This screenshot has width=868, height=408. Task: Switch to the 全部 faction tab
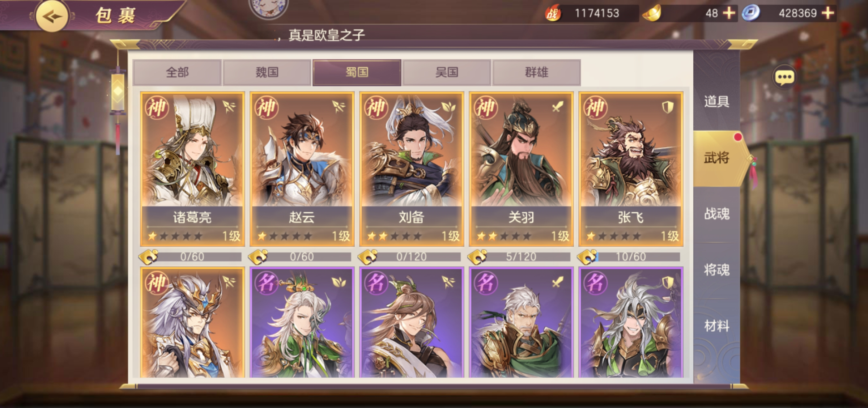pos(177,72)
